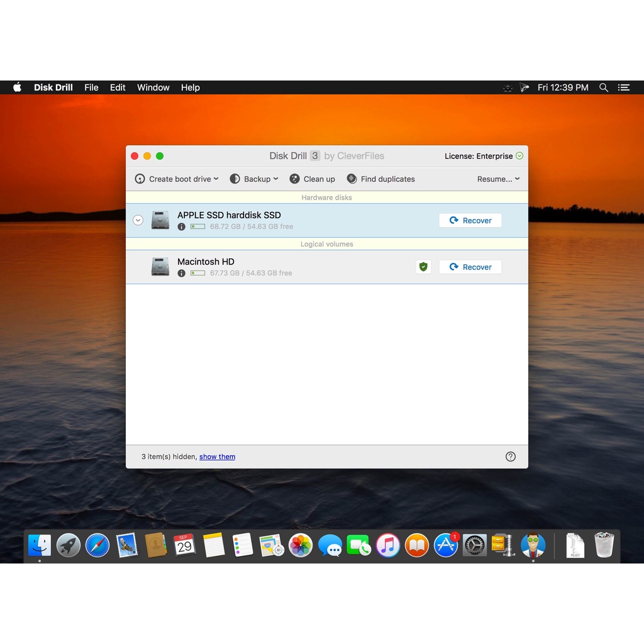Image resolution: width=644 pixels, height=644 pixels.
Task: Open the File menu
Action: pos(91,87)
